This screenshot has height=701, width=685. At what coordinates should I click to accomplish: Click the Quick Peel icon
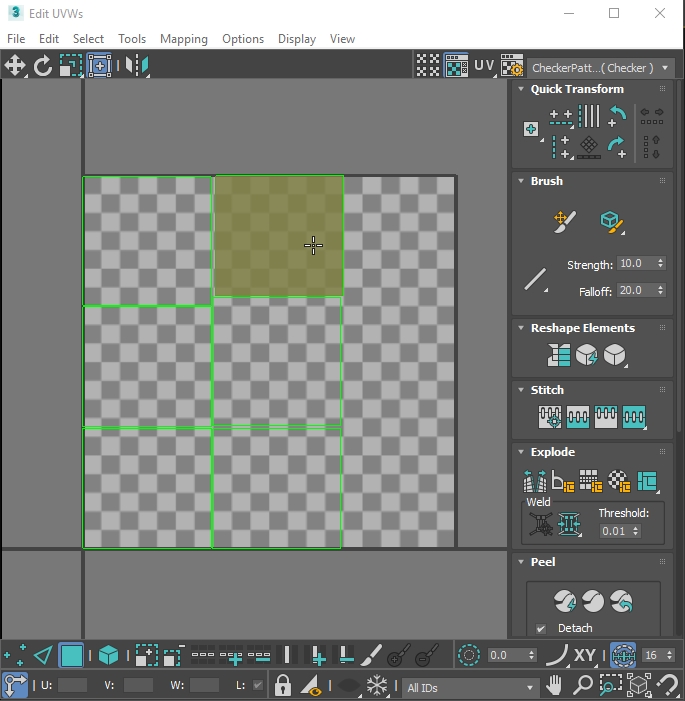565,601
